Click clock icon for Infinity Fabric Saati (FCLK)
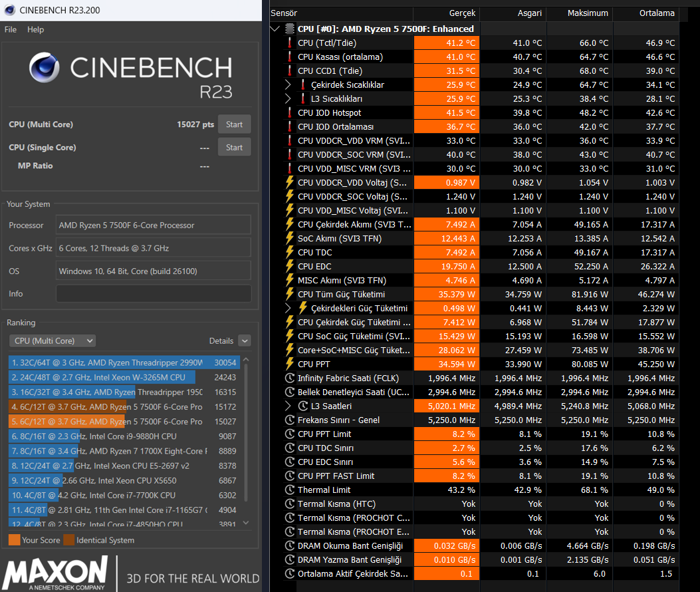700x592 pixels. tap(290, 378)
